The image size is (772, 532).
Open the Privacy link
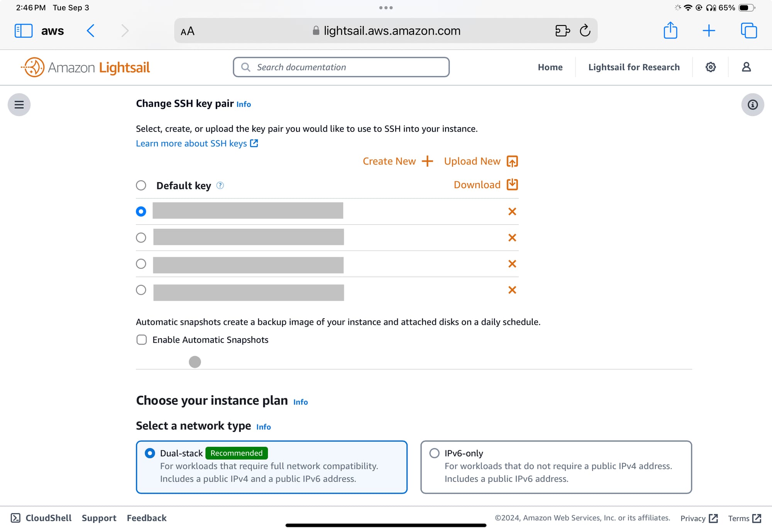coord(699,518)
